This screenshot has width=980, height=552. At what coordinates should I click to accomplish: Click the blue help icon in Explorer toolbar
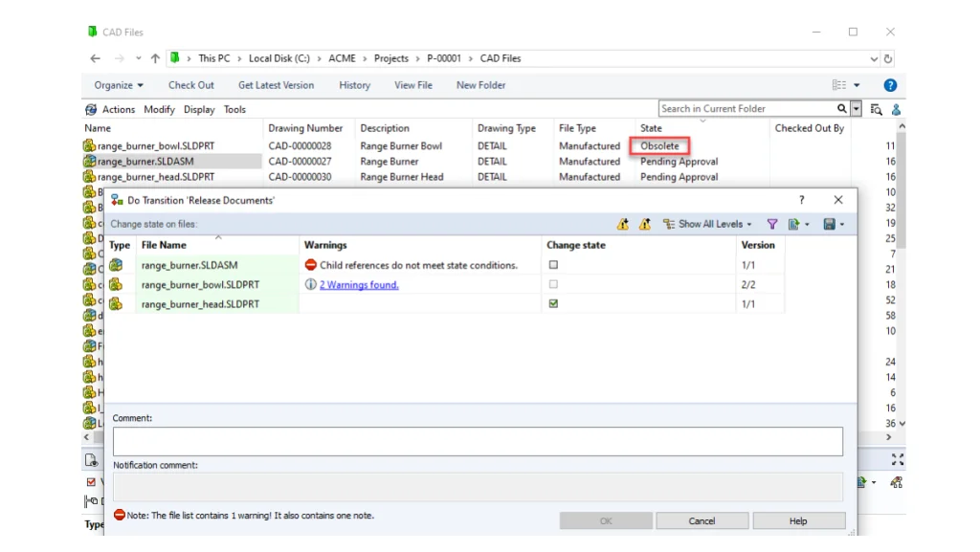[x=890, y=85]
